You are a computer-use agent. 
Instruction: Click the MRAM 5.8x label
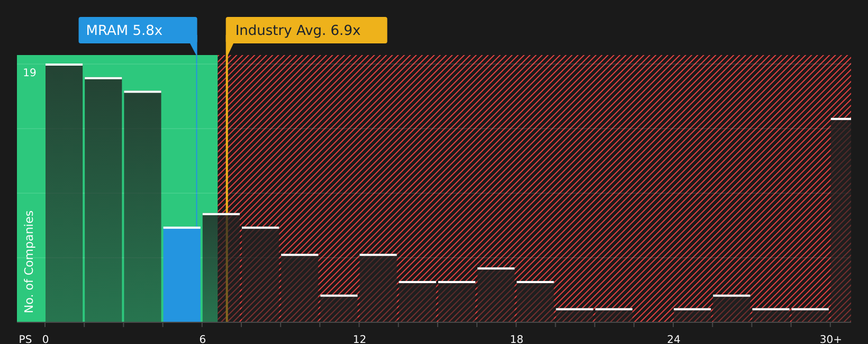point(138,30)
